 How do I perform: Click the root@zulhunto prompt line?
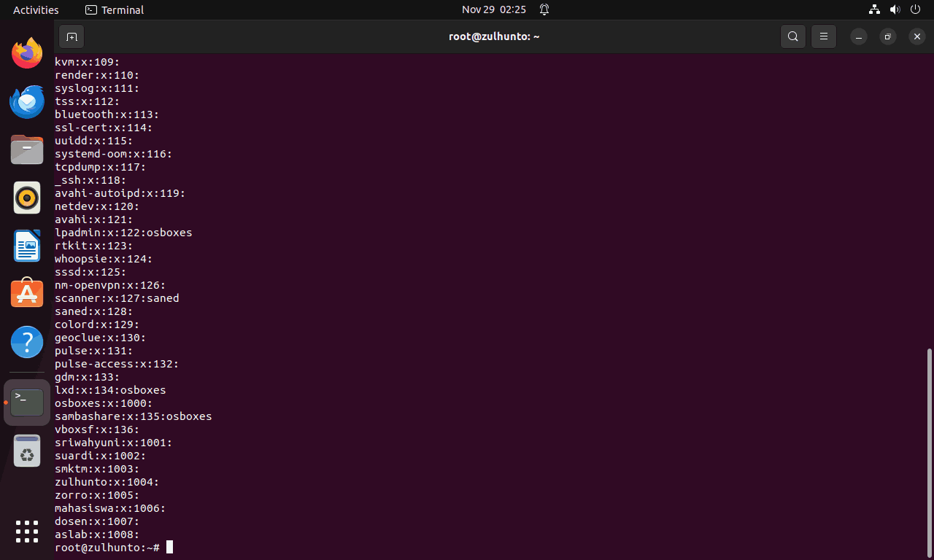point(107,548)
